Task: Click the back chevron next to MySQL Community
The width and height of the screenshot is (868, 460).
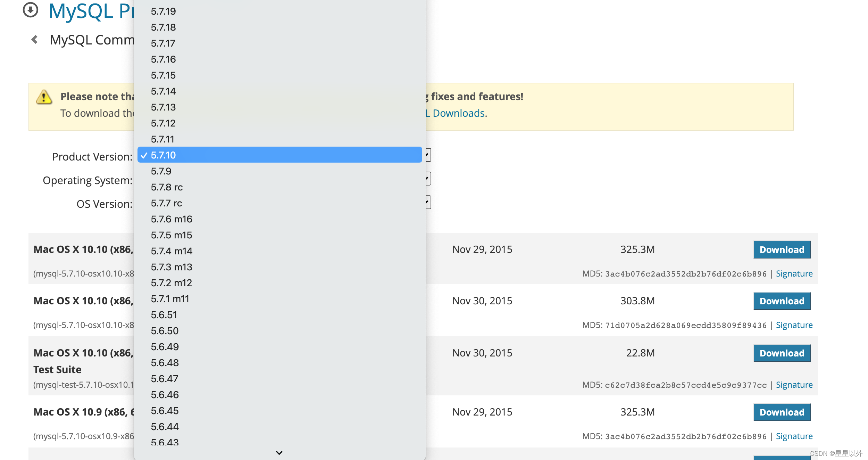Action: tap(34, 40)
